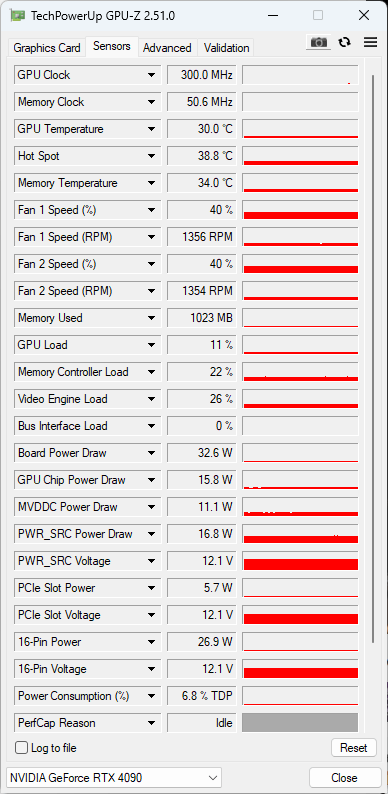Screen dimensions: 388x794
Task: Open the GPU Temperature sensor dropdown
Action: (x=151, y=129)
